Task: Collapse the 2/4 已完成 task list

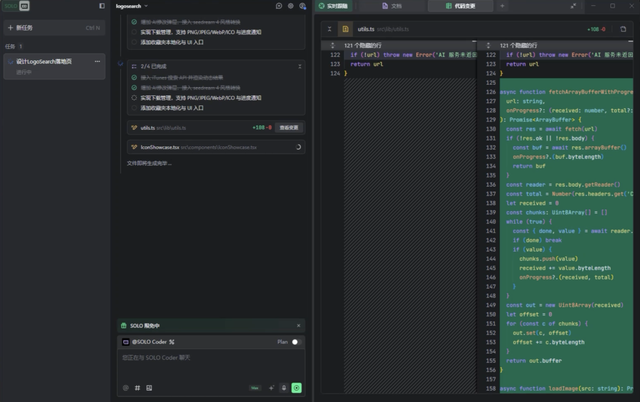Action: click(299, 66)
